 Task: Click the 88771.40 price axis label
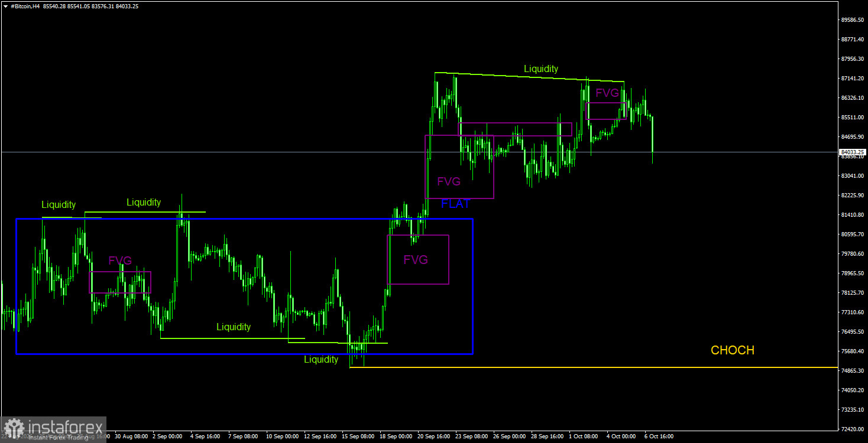[853, 39]
